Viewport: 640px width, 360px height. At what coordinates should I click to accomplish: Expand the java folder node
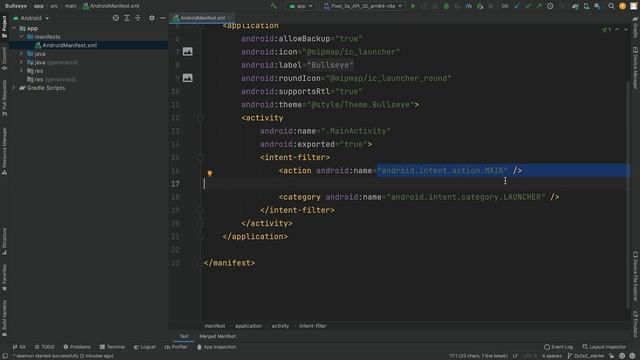point(22,53)
